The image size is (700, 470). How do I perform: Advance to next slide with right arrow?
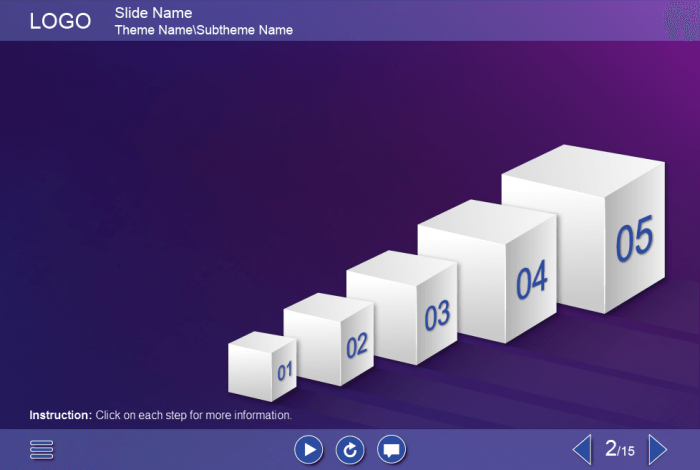click(657, 449)
